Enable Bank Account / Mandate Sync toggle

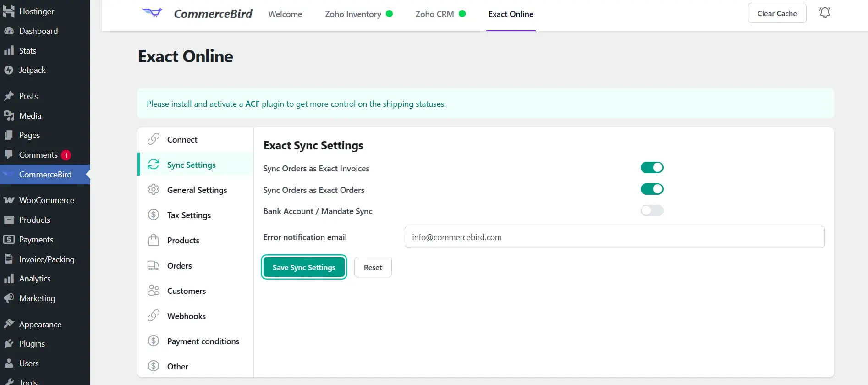(x=652, y=211)
